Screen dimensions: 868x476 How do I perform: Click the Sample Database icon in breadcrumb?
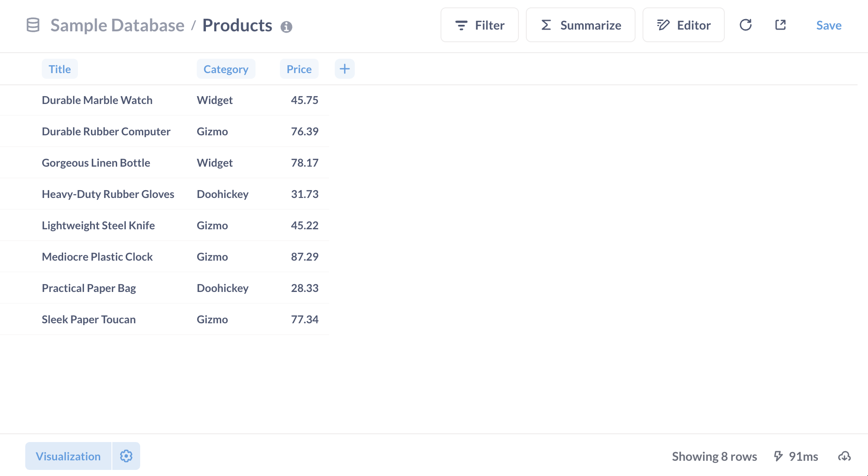click(x=33, y=25)
